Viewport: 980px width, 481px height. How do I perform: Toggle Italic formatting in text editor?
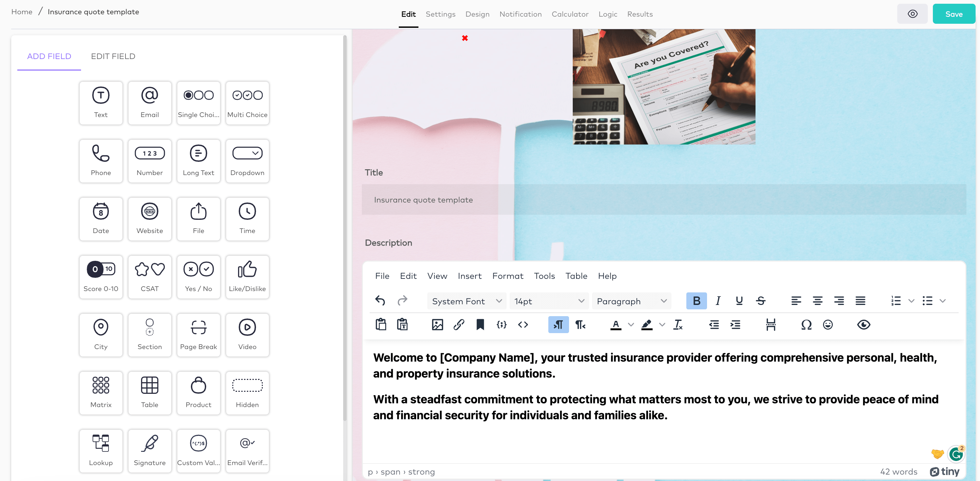718,301
